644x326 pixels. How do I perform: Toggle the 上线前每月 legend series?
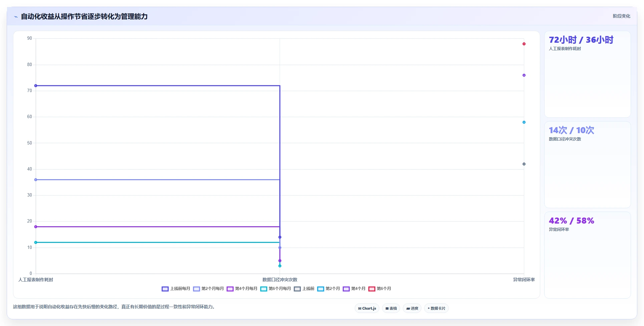coord(176,289)
